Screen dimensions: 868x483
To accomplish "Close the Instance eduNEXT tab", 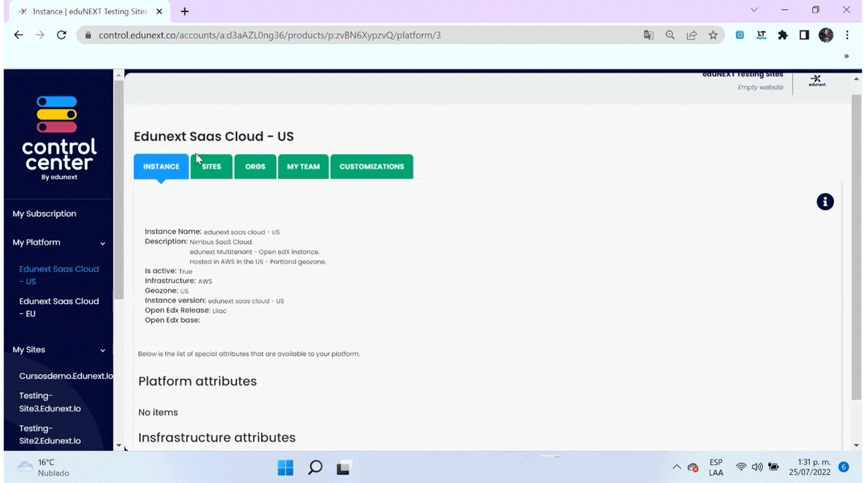I will (x=159, y=11).
